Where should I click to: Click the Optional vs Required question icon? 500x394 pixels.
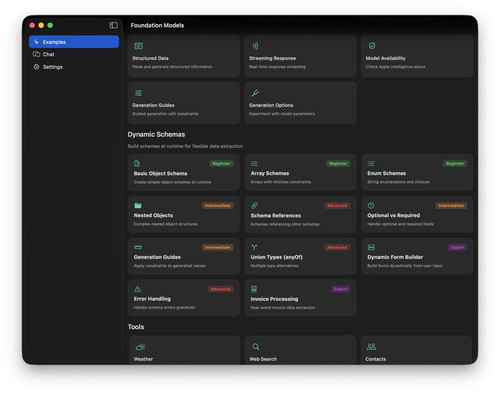click(x=371, y=206)
